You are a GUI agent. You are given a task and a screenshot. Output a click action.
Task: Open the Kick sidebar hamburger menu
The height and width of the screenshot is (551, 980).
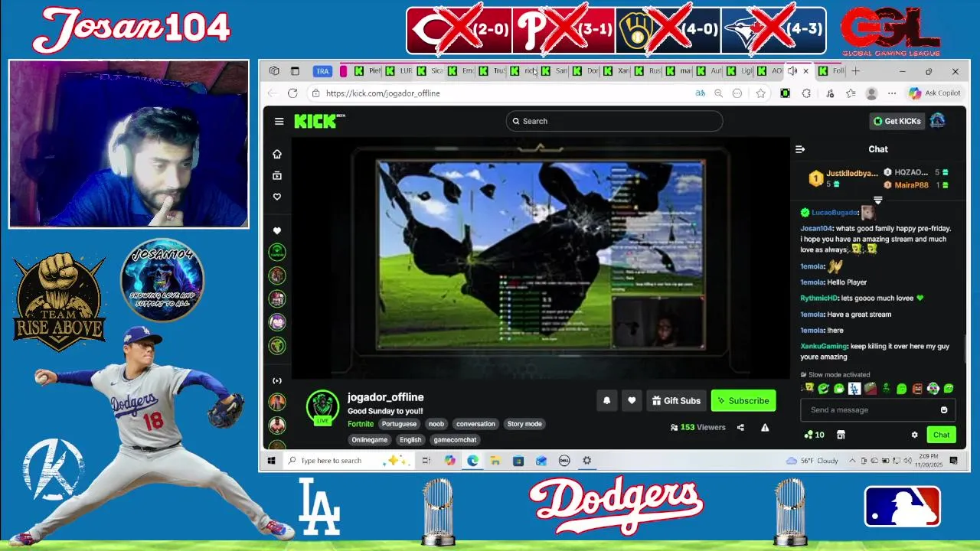point(279,121)
